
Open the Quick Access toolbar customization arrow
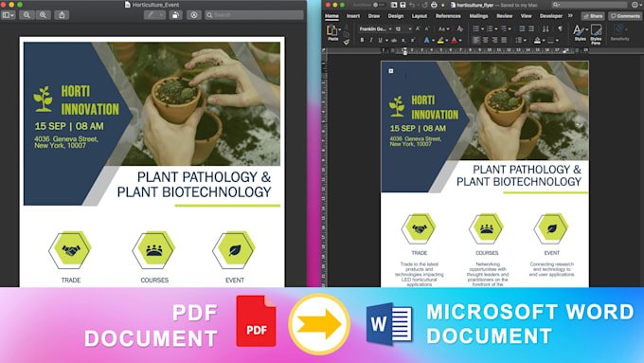pos(443,5)
